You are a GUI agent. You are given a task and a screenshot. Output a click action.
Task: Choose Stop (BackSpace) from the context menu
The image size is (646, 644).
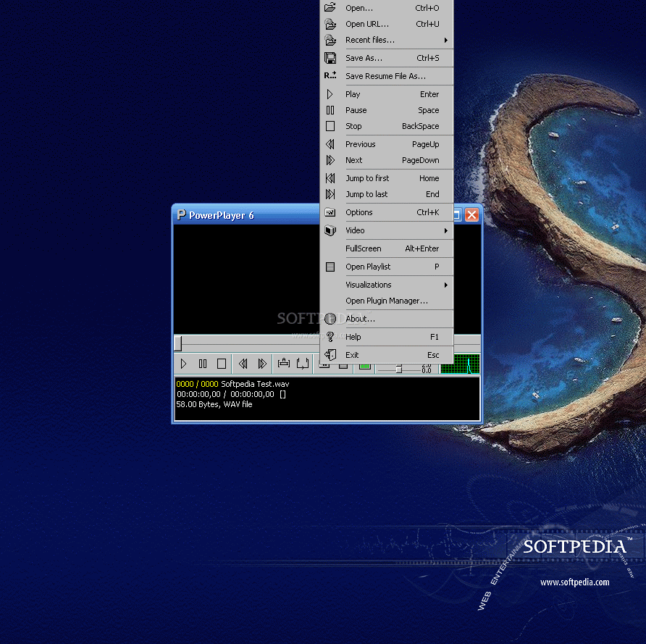(x=387, y=126)
